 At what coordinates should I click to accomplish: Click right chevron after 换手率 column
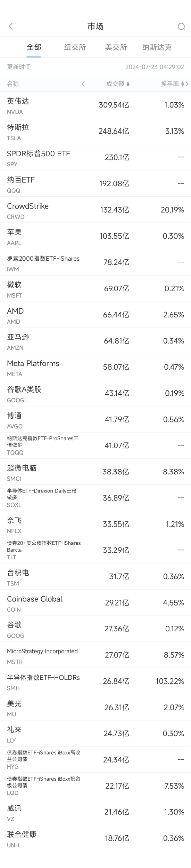click(187, 84)
